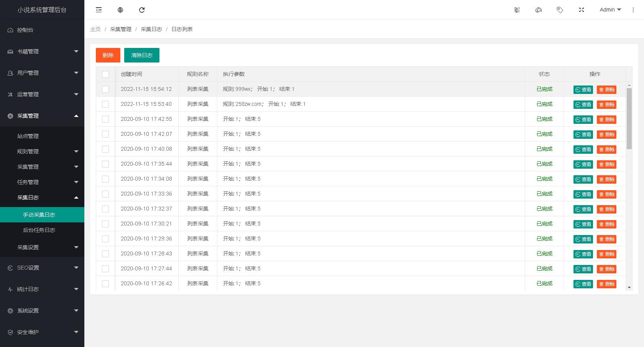The image size is (644, 347).
Task: Expand the SEO设置 sidebar section
Action: 42,268
